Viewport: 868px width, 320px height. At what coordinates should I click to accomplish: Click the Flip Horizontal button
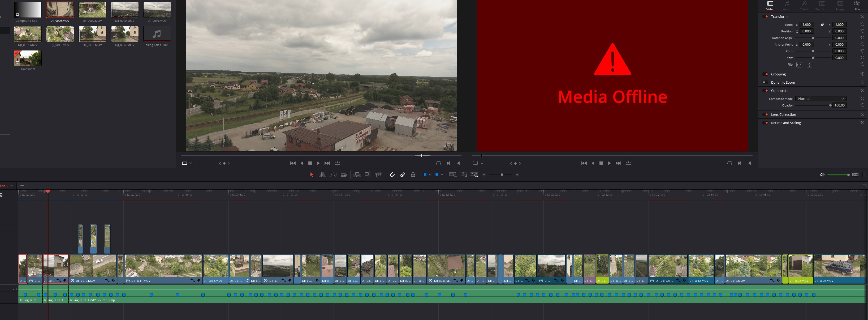799,65
